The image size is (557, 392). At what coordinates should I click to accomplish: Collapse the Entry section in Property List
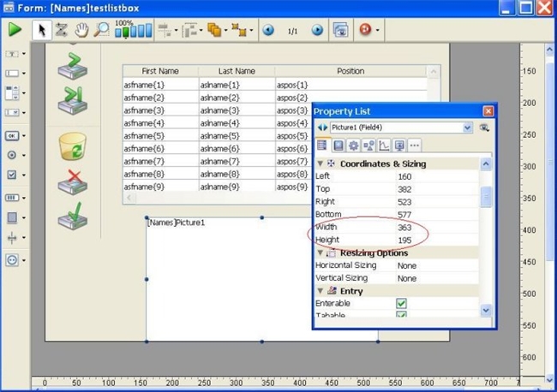pos(320,292)
